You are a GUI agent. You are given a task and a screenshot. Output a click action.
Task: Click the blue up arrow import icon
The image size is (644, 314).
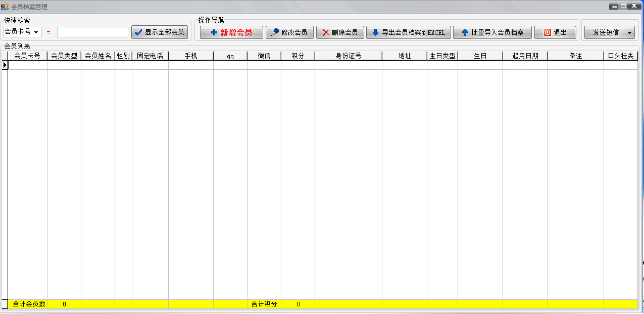(465, 32)
